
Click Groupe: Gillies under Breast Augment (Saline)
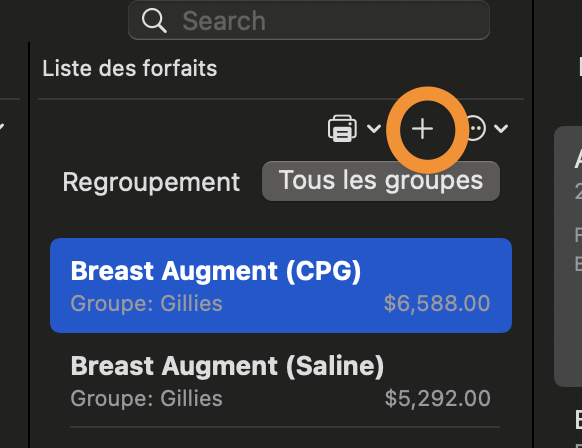pyautogui.click(x=147, y=399)
